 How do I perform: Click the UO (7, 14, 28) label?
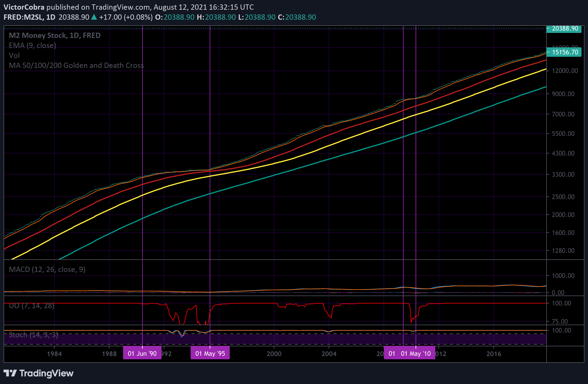(31, 305)
